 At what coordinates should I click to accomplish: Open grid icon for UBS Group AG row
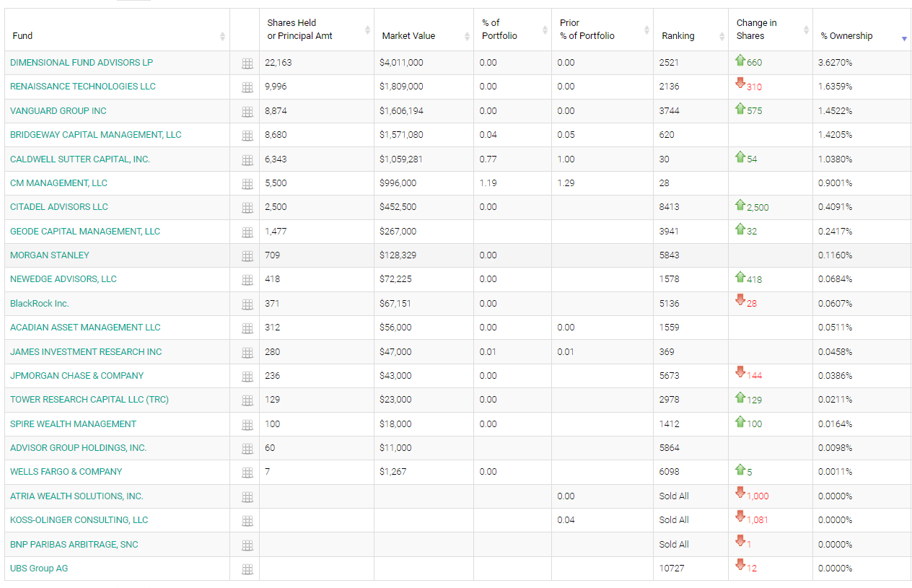(x=247, y=569)
